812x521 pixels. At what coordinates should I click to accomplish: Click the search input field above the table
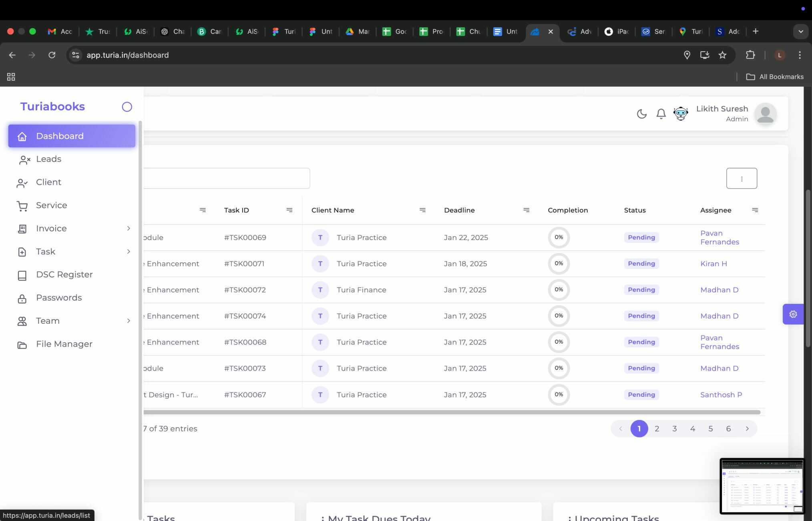[x=227, y=178]
